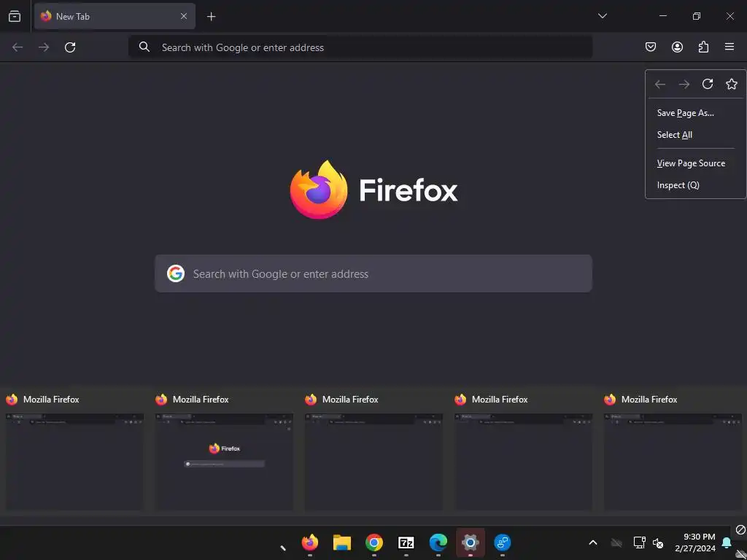Open the Firefox account icon

point(677,47)
